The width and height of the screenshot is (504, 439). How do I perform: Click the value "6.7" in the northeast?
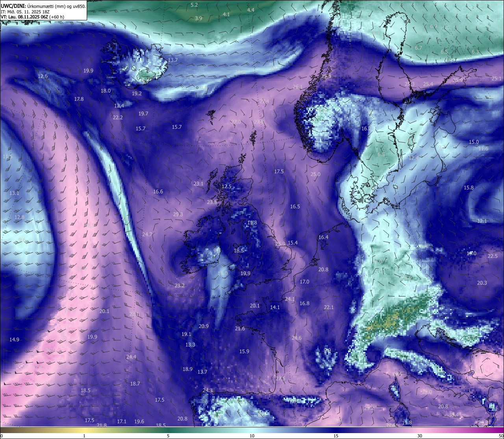(x=419, y=48)
